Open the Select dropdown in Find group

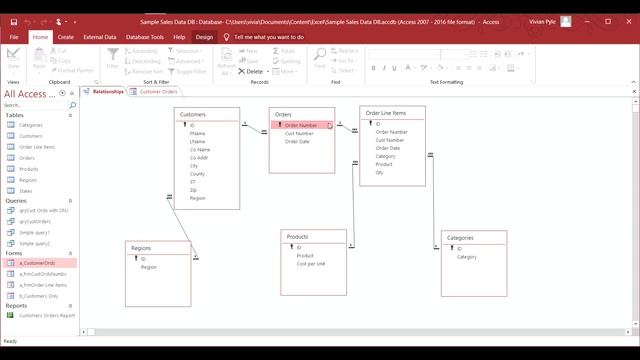[344, 71]
